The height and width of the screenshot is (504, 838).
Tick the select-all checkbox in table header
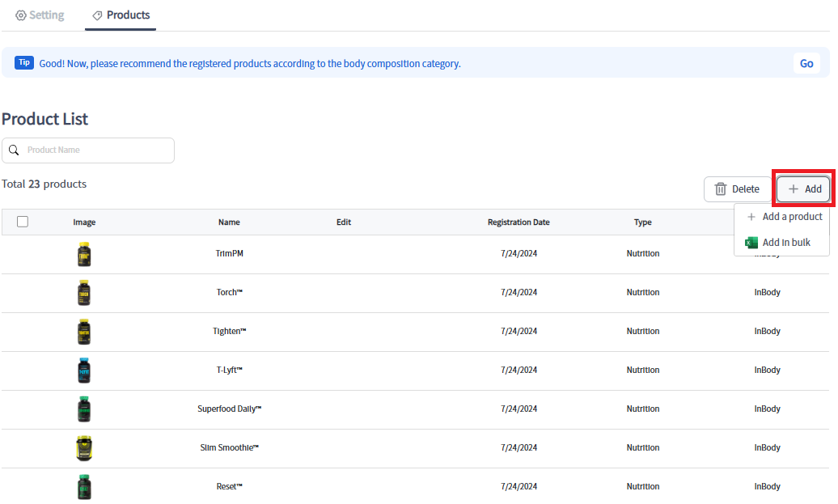pos(23,222)
